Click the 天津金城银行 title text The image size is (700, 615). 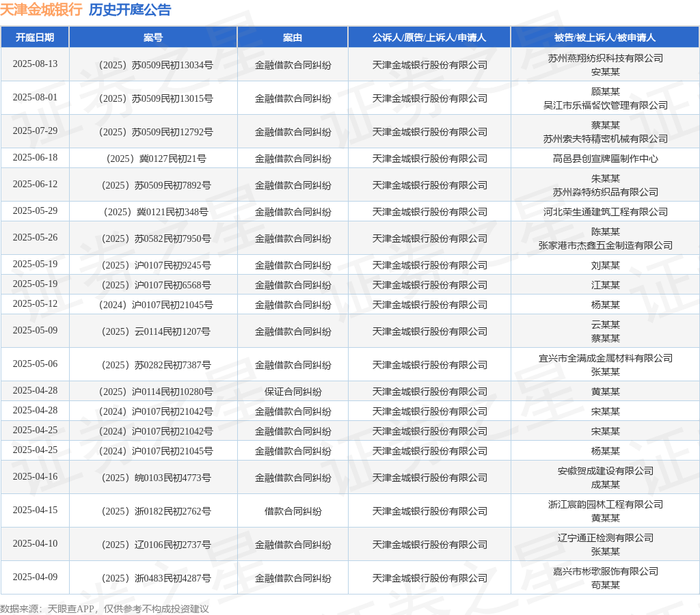pyautogui.click(x=41, y=10)
